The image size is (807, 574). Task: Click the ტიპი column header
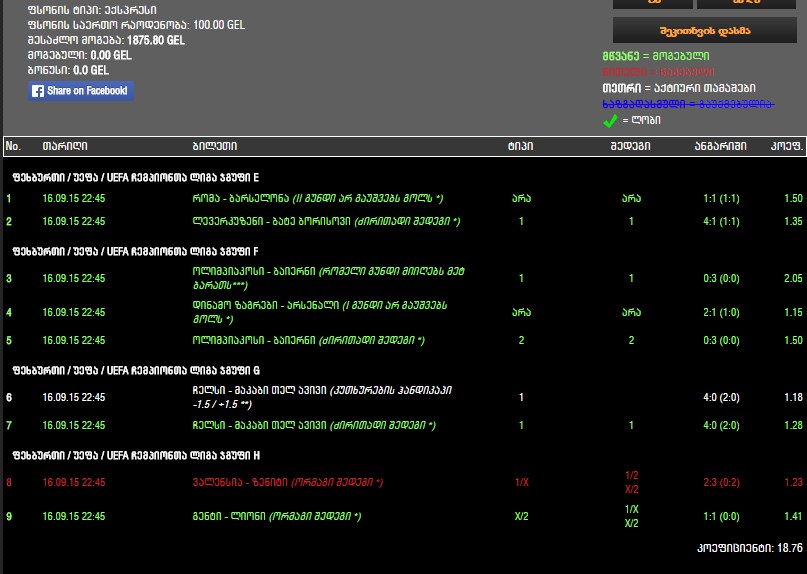[520, 146]
